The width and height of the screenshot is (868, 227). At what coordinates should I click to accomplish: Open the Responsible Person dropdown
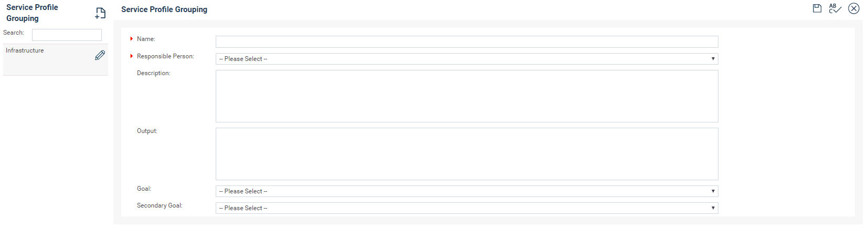click(467, 59)
